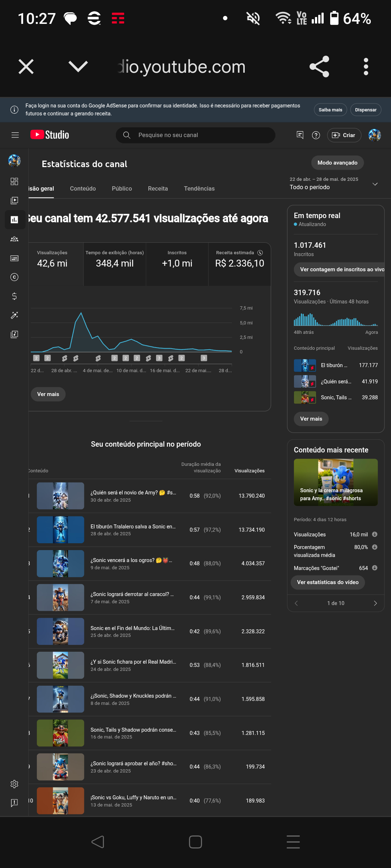
Task: Open ¿Y si Sonic fichara por el Real Madrid title
Action: (133, 662)
